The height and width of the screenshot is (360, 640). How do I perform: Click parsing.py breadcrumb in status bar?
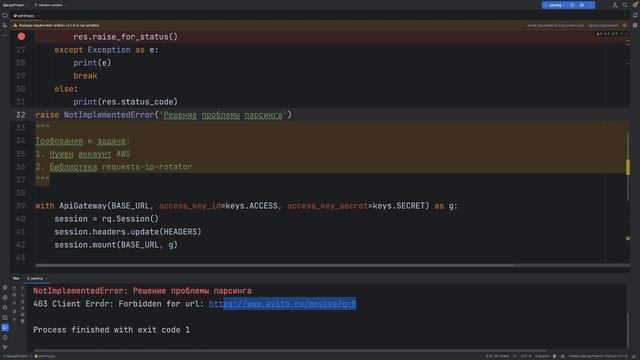pos(45,356)
